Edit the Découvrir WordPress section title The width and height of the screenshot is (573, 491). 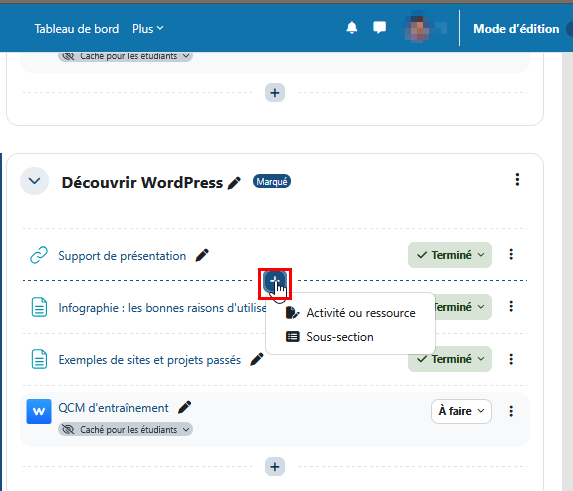(234, 183)
